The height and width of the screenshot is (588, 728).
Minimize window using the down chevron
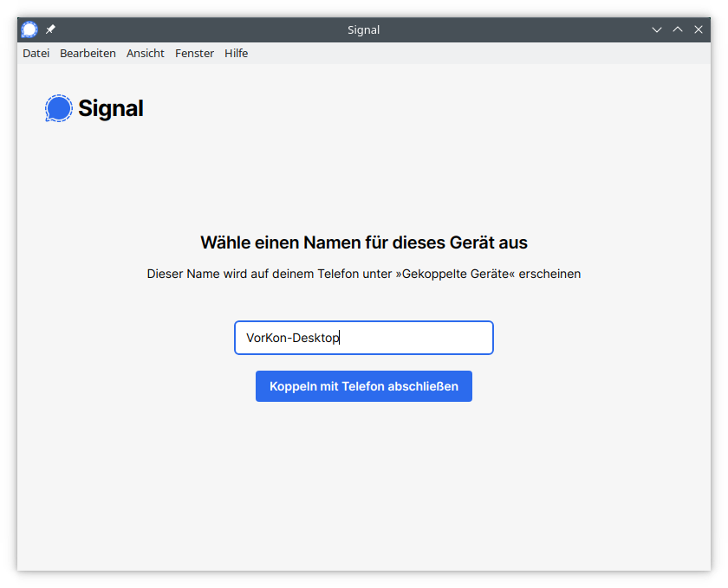click(x=657, y=29)
